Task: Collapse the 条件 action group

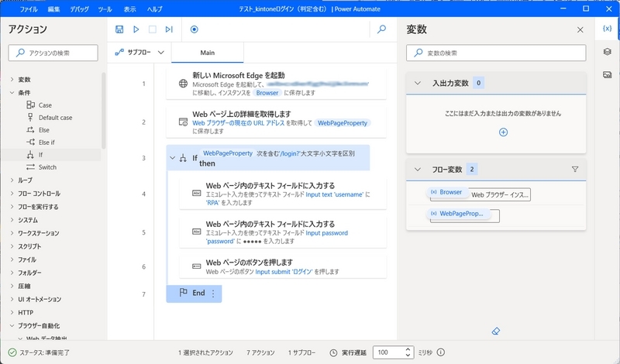Action: [x=12, y=92]
